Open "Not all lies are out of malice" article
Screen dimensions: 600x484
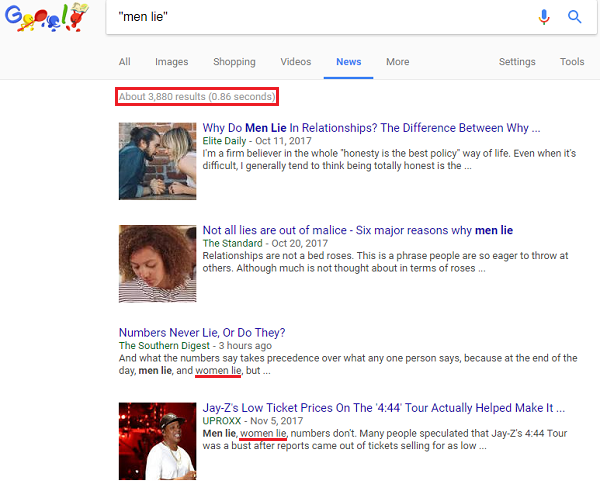358,231
